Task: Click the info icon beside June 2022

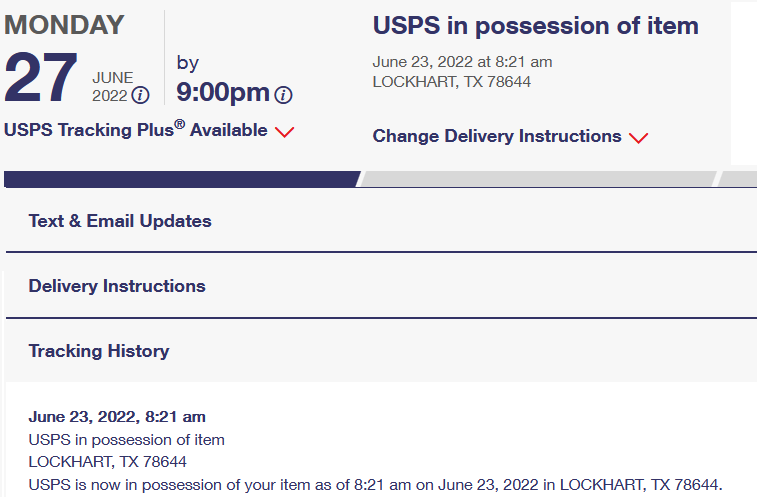Action: (x=141, y=96)
